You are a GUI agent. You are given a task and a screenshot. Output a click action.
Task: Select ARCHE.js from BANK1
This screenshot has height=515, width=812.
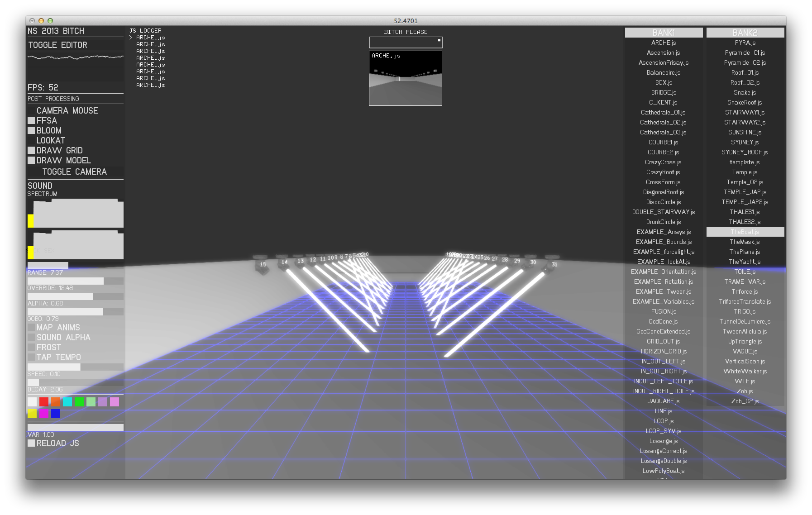tap(663, 42)
